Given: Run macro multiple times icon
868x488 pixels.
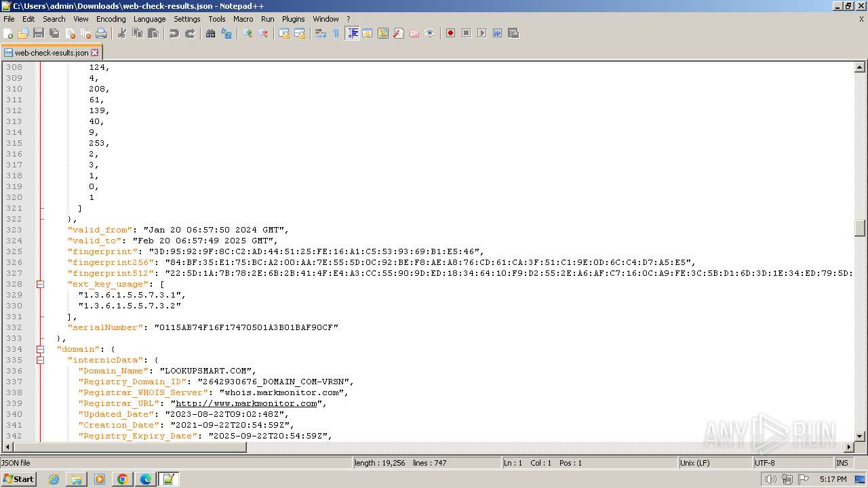Looking at the screenshot, I should (497, 33).
